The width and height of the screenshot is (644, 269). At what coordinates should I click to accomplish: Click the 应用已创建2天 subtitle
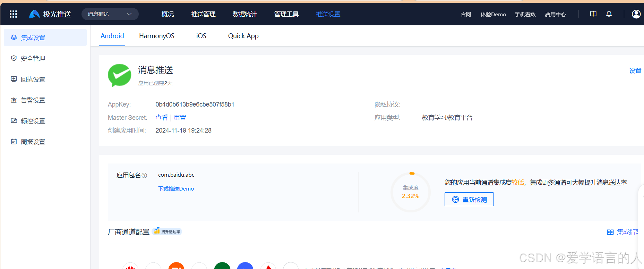point(155,83)
